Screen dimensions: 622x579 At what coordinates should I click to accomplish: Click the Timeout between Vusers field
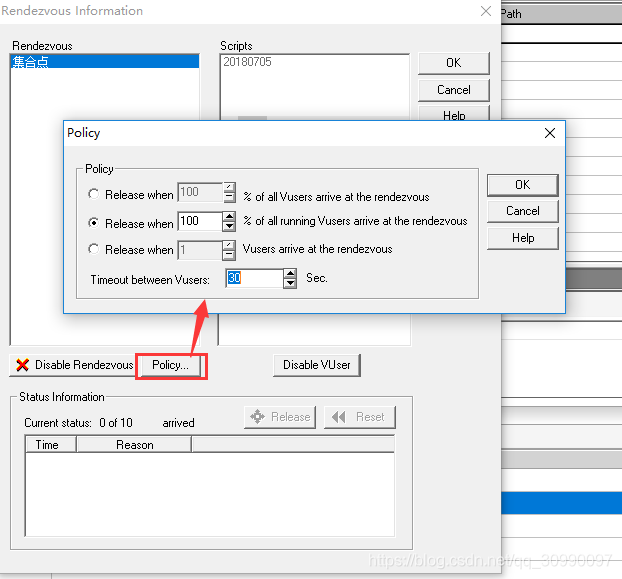[x=254, y=278]
